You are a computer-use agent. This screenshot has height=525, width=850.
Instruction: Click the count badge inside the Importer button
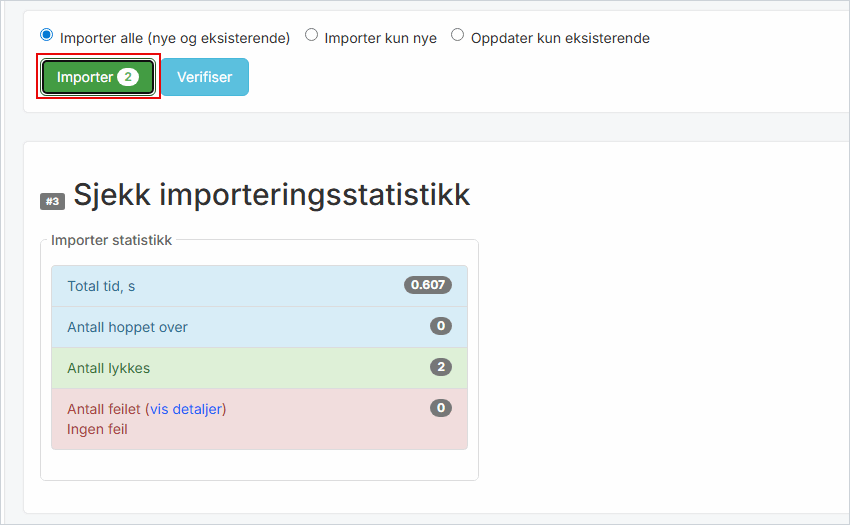click(x=128, y=77)
